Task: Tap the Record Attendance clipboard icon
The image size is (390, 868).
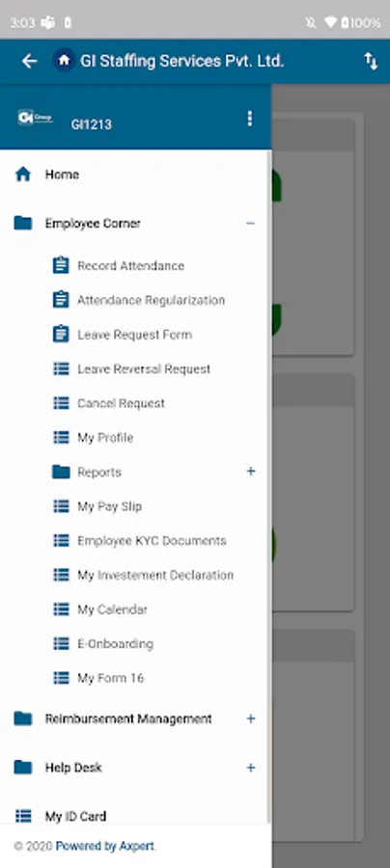Action: (x=61, y=266)
